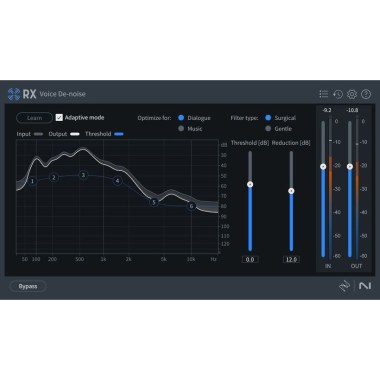
Task: Select threshold node 3 on curve
Action: (x=83, y=175)
